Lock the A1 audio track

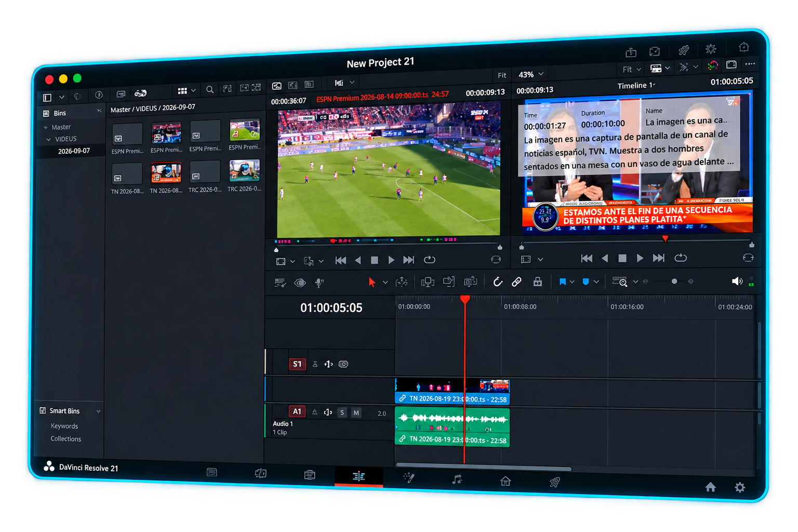click(x=314, y=412)
